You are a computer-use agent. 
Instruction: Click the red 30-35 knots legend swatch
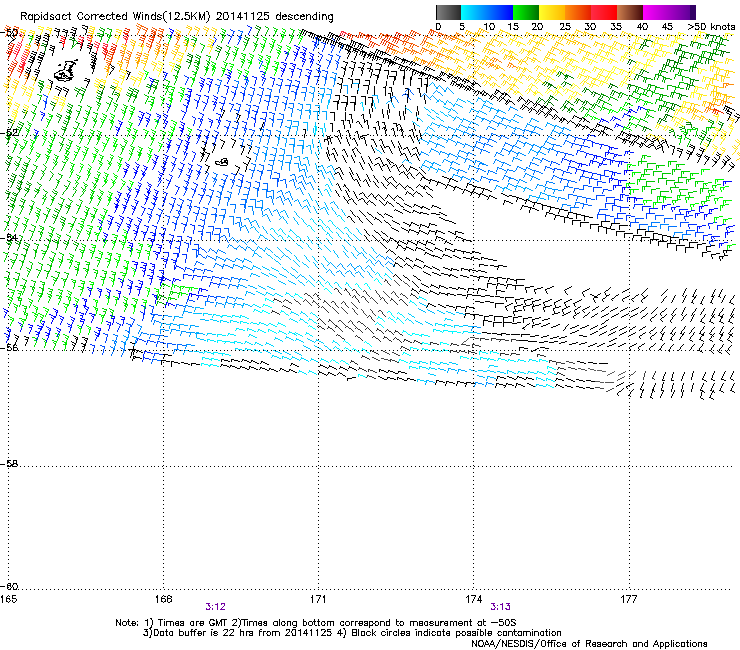point(604,12)
